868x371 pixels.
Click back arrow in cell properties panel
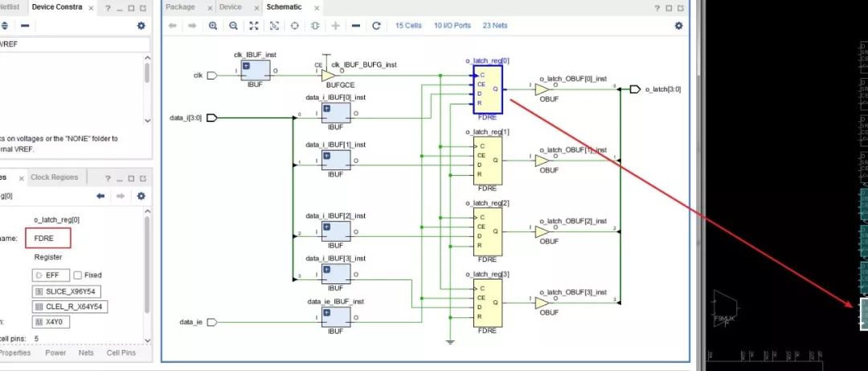click(x=100, y=196)
